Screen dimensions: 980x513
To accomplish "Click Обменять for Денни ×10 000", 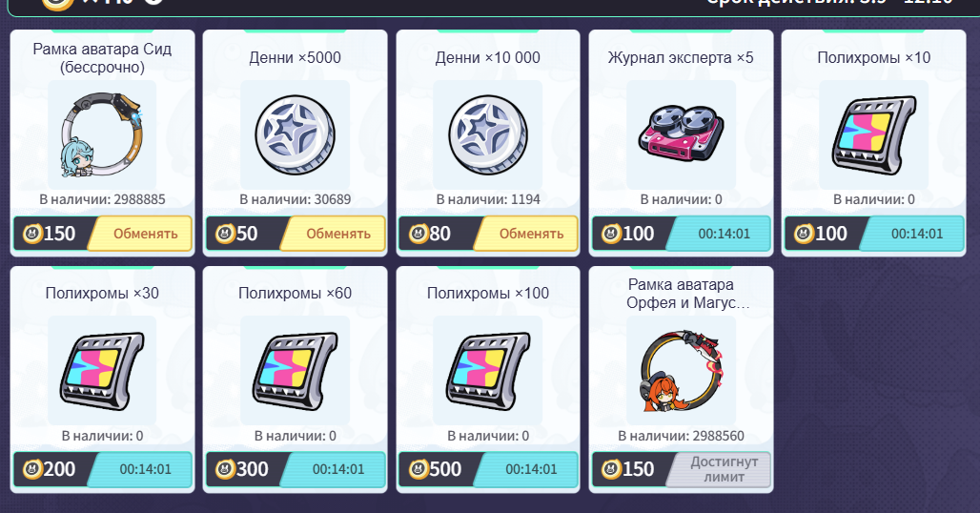I will [525, 234].
